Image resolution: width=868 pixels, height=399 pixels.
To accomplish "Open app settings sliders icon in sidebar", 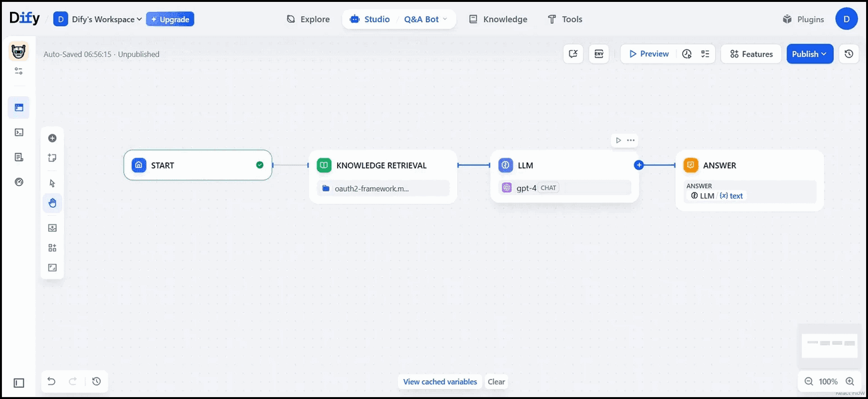I will coord(19,71).
